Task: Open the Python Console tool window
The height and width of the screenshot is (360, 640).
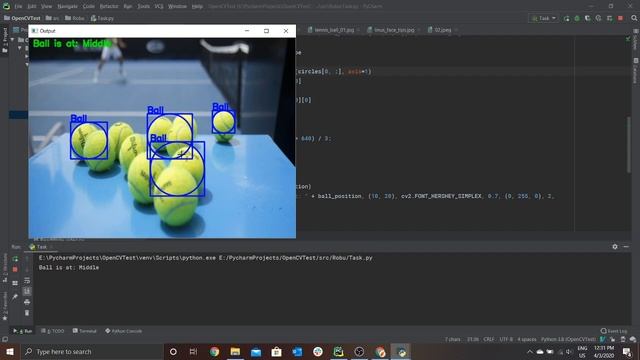Action: pos(124,331)
